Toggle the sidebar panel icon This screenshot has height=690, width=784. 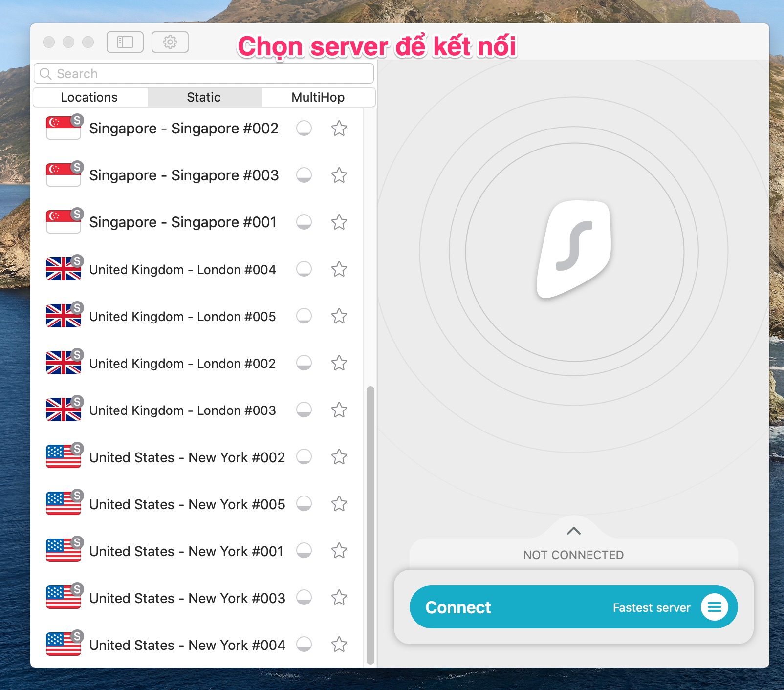pyautogui.click(x=125, y=42)
